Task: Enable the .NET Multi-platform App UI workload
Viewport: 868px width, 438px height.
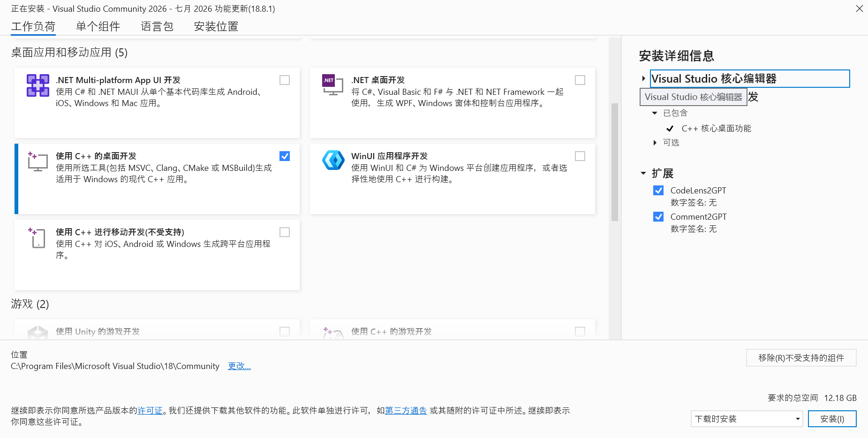Action: click(x=285, y=80)
